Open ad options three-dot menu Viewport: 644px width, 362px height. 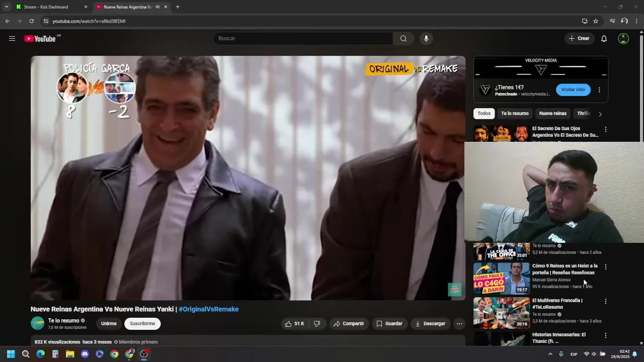(599, 90)
